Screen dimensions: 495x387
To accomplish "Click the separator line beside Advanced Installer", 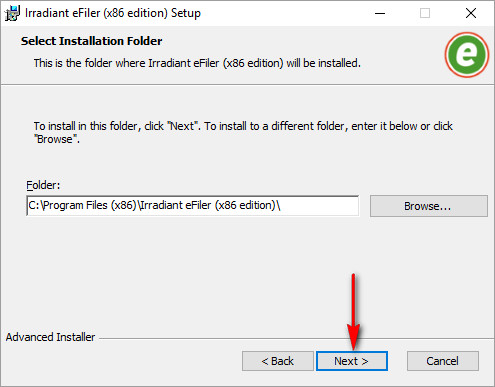I will pos(296,339).
